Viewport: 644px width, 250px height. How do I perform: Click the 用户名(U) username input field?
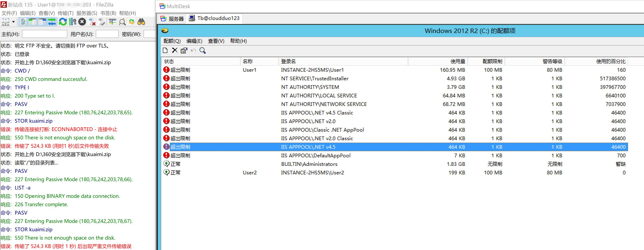click(107, 34)
